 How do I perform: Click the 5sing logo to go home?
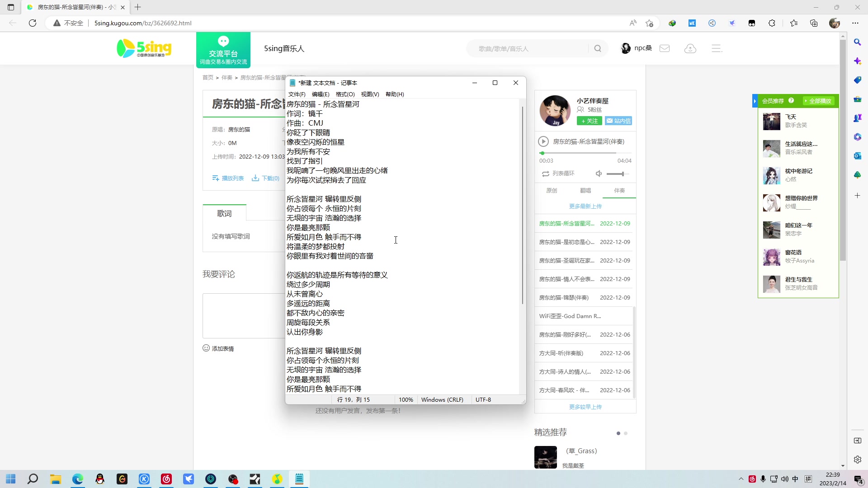(x=144, y=48)
